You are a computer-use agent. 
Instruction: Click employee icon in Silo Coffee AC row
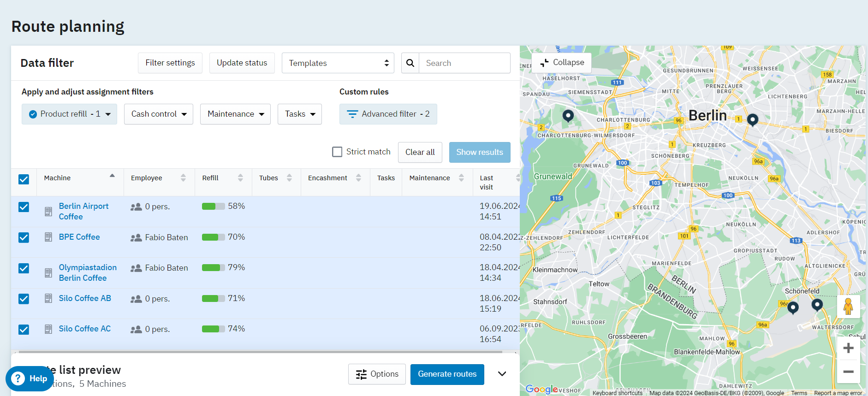point(136,330)
